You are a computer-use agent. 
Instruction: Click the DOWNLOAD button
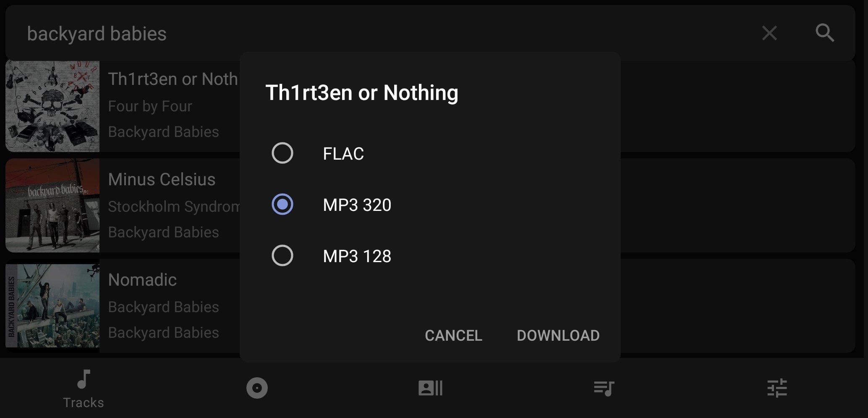click(558, 335)
